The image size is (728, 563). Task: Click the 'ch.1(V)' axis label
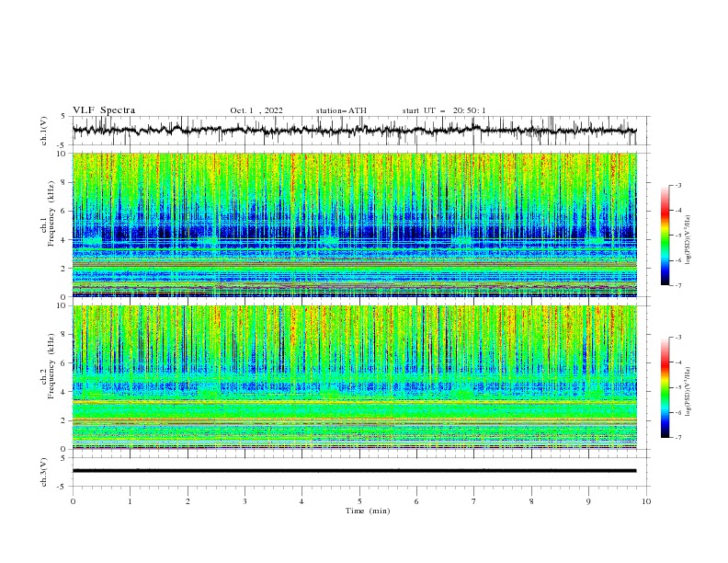click(44, 131)
